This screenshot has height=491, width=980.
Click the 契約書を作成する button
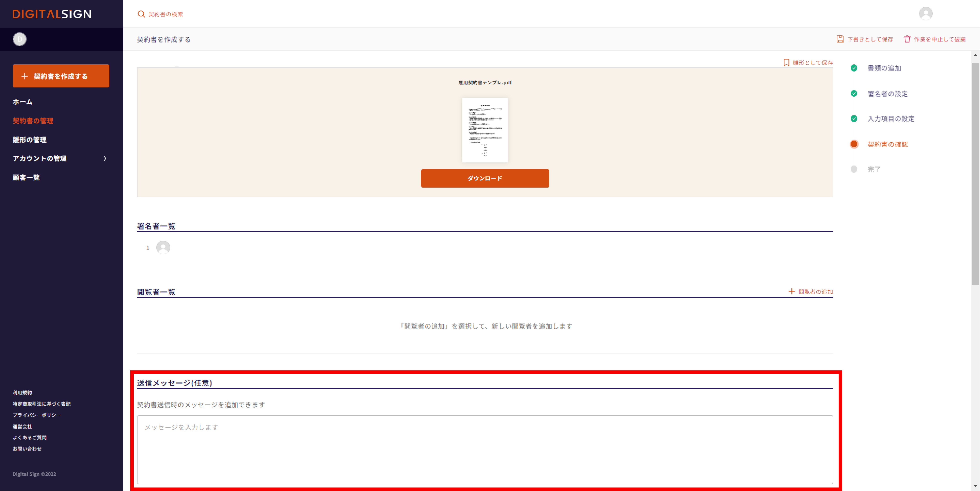click(61, 76)
